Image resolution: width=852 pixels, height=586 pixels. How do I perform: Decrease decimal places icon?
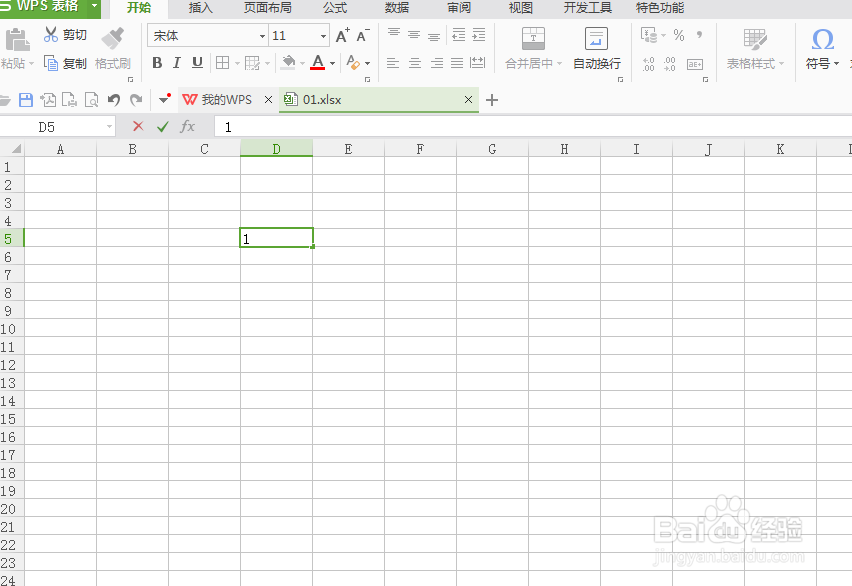point(670,64)
